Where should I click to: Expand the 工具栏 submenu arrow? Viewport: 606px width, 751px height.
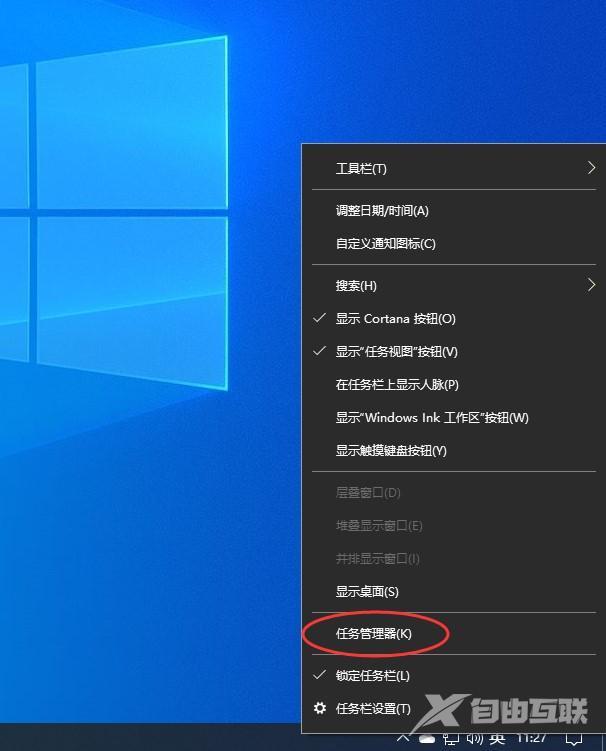pyautogui.click(x=592, y=168)
